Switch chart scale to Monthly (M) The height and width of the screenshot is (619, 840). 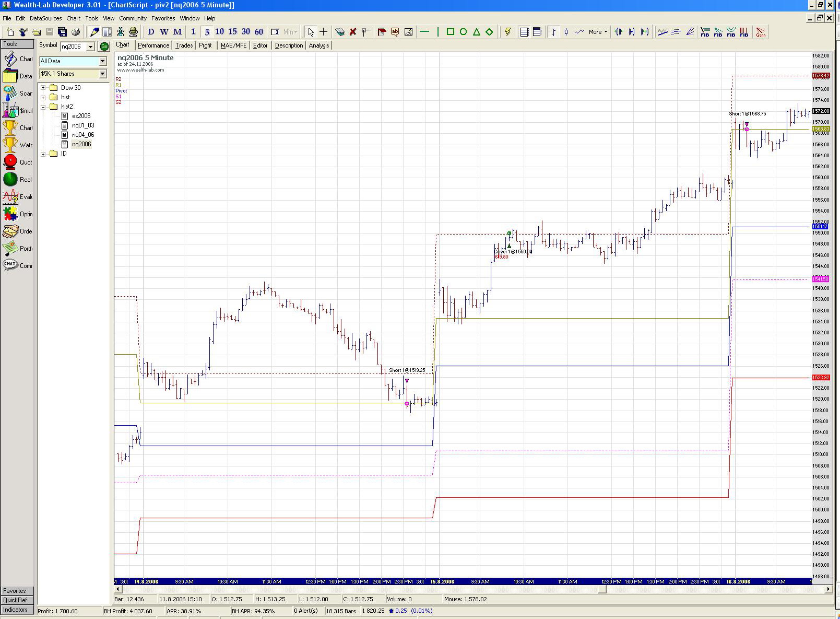pyautogui.click(x=178, y=32)
